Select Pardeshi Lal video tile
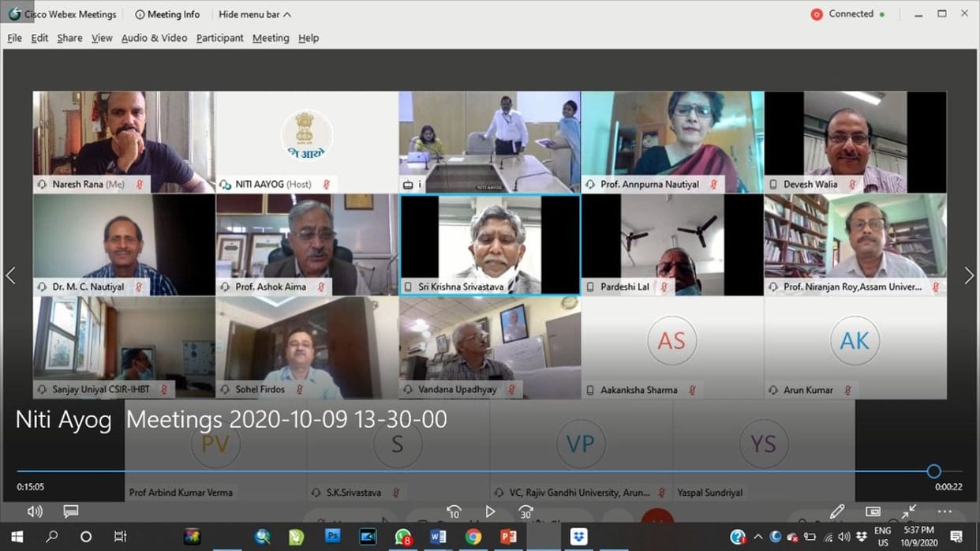Viewport: 980px width, 551px height. pyautogui.click(x=672, y=245)
